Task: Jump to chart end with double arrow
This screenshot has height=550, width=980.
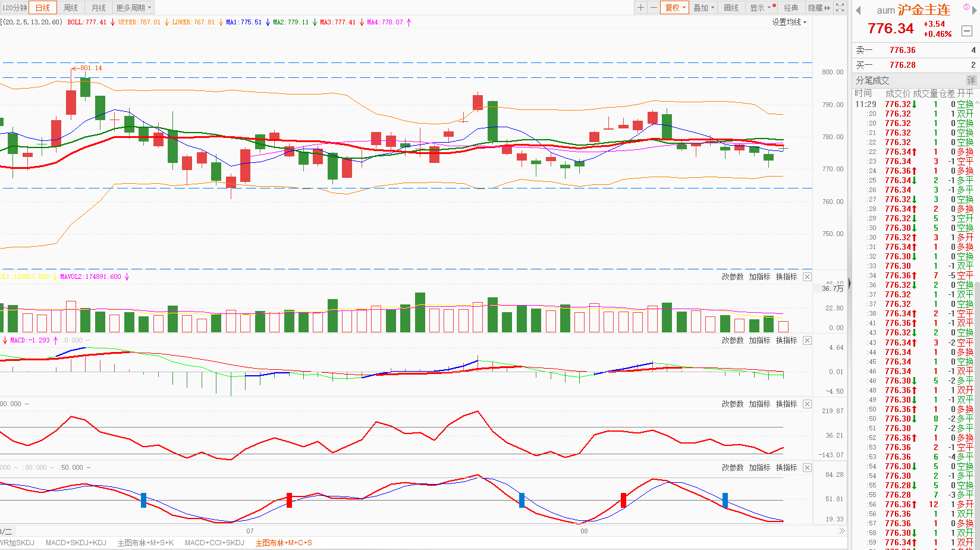Action: tap(842, 531)
